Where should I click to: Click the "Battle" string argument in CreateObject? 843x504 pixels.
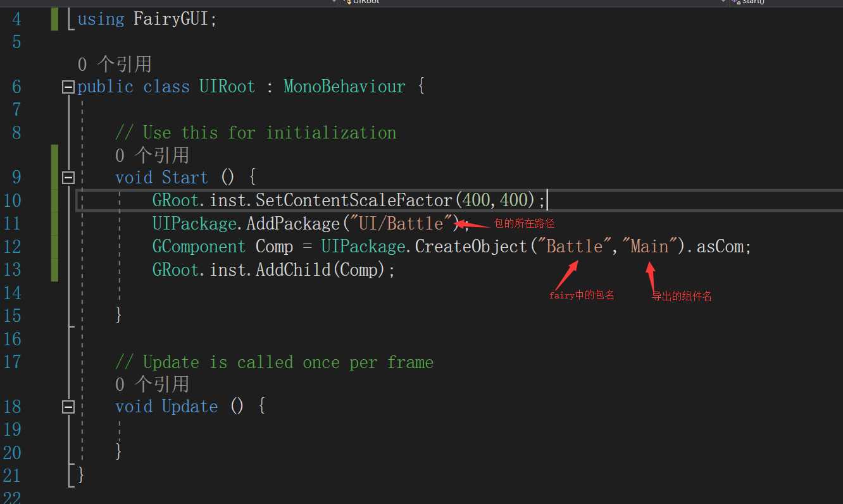pos(574,246)
